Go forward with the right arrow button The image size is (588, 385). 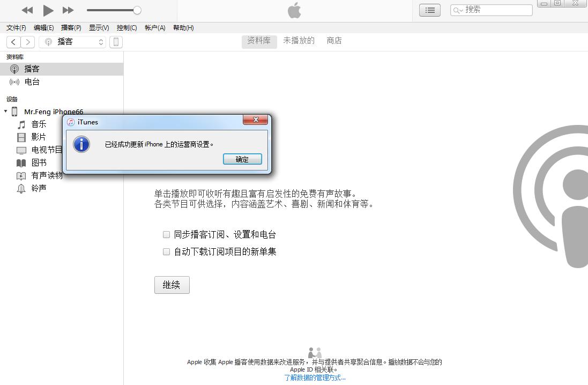point(28,42)
